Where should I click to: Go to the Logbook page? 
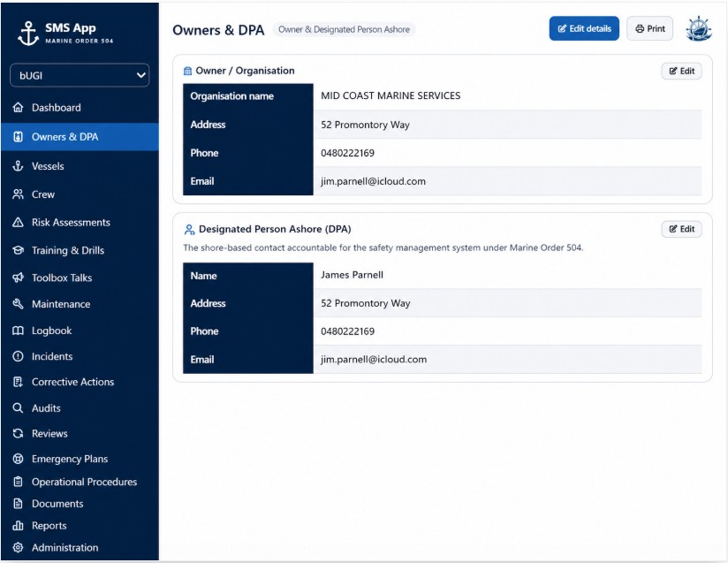coord(80,331)
